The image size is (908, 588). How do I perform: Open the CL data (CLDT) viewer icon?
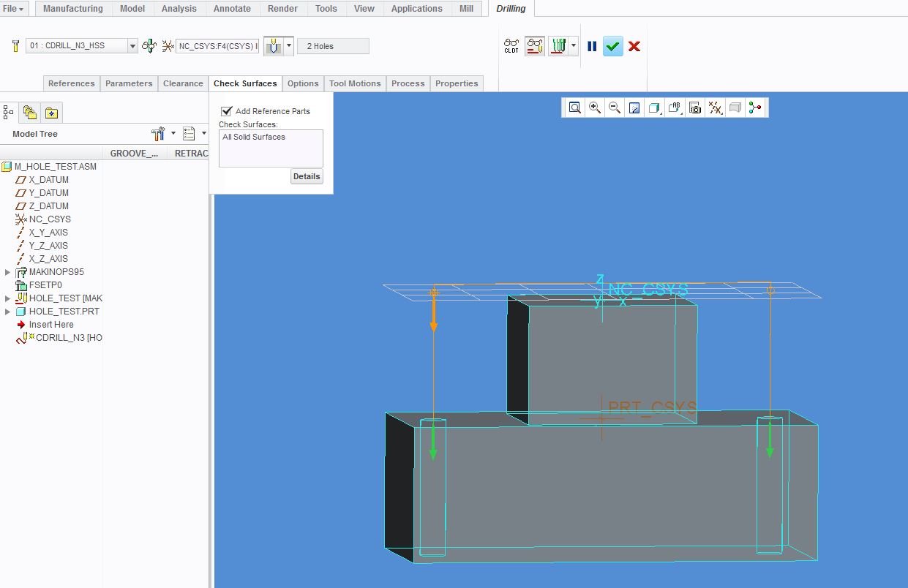511,46
